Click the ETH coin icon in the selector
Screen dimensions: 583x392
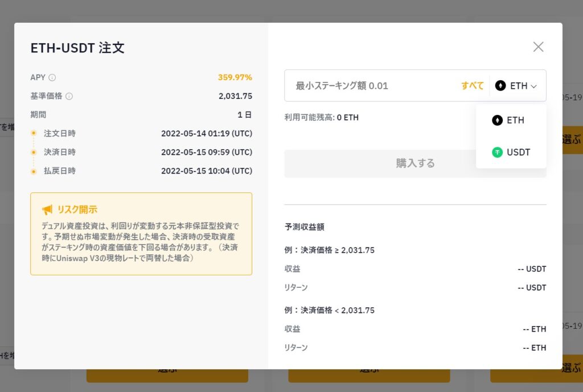pos(500,86)
